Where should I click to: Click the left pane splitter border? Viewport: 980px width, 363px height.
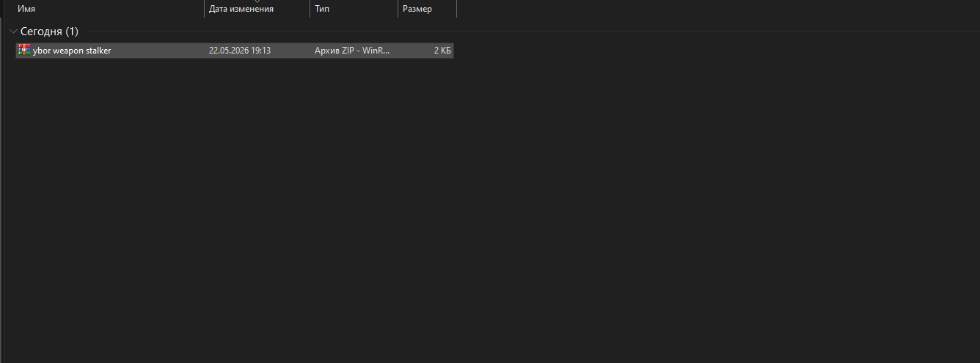click(2, 181)
